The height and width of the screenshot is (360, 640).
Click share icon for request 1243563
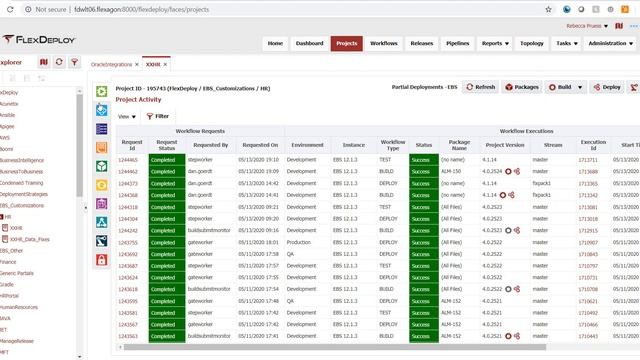pyautogui.click(x=517, y=336)
